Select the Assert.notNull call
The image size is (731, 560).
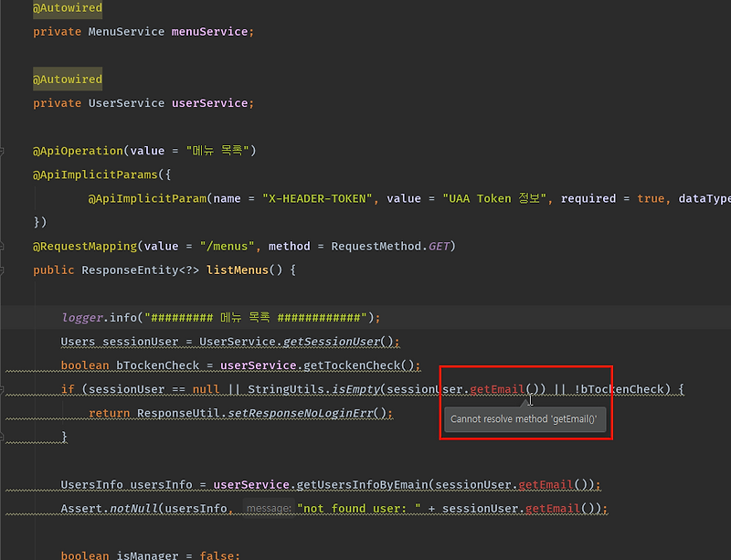(x=106, y=508)
